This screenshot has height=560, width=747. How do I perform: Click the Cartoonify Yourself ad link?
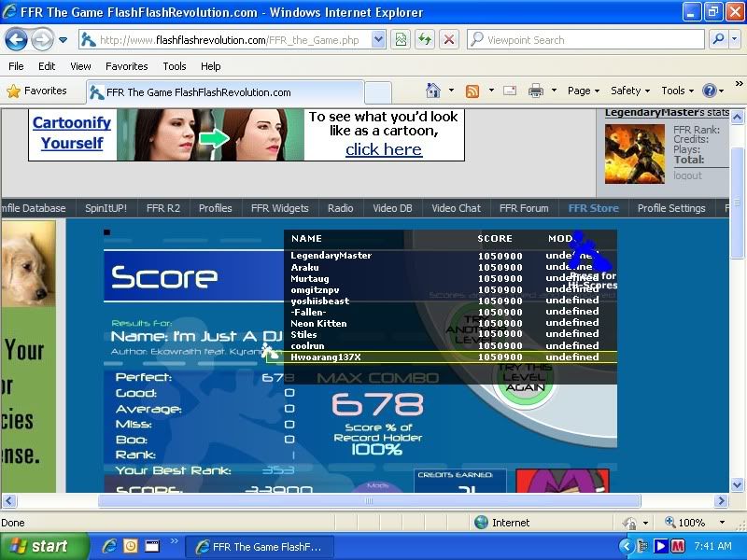pos(72,133)
